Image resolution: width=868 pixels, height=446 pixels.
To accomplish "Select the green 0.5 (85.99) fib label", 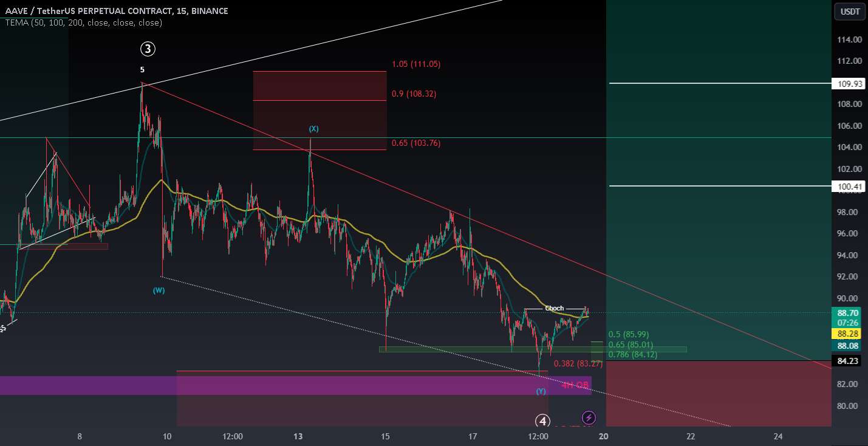I will pos(629,335).
